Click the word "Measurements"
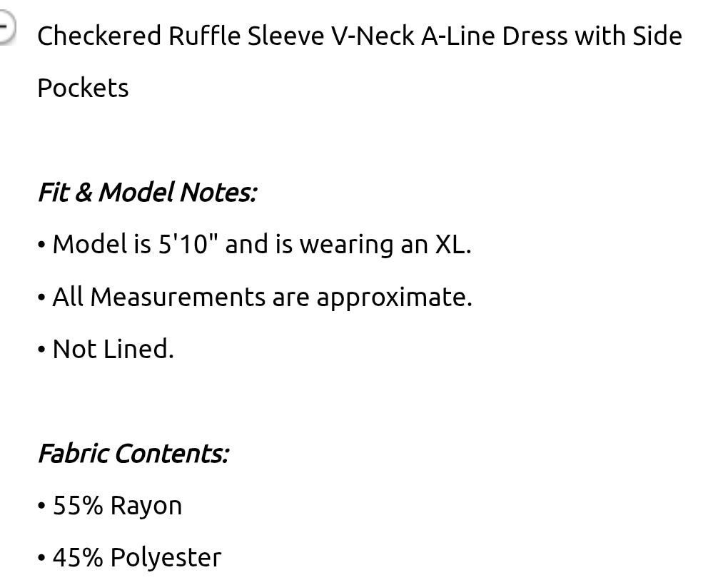Viewport: 728px width, 585px height. click(178, 297)
